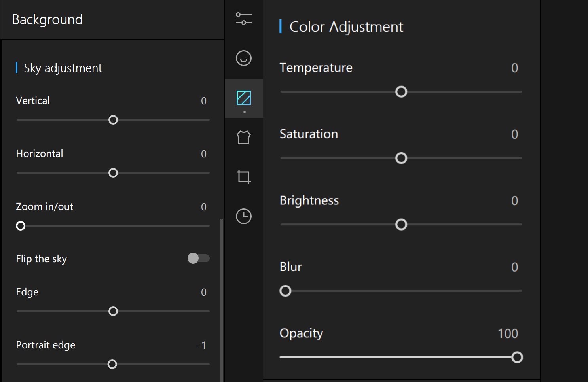Click the Zoom in/out slider handle

[x=21, y=226]
